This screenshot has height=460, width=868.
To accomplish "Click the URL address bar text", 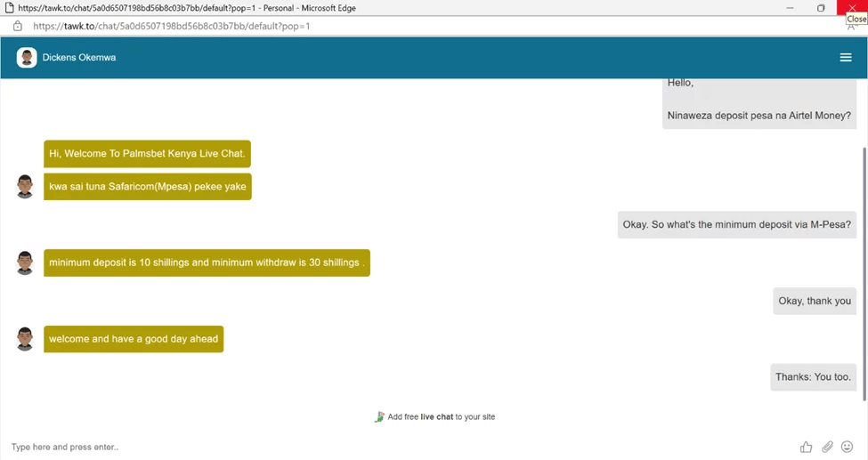I will 172,26.
